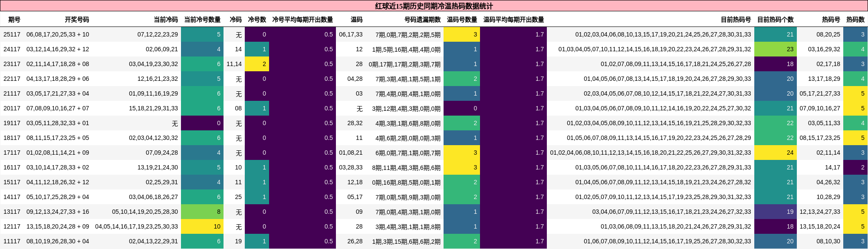Click the yellow cold count cell 10
Viewport: 868px width, 249px height.
coord(202,226)
